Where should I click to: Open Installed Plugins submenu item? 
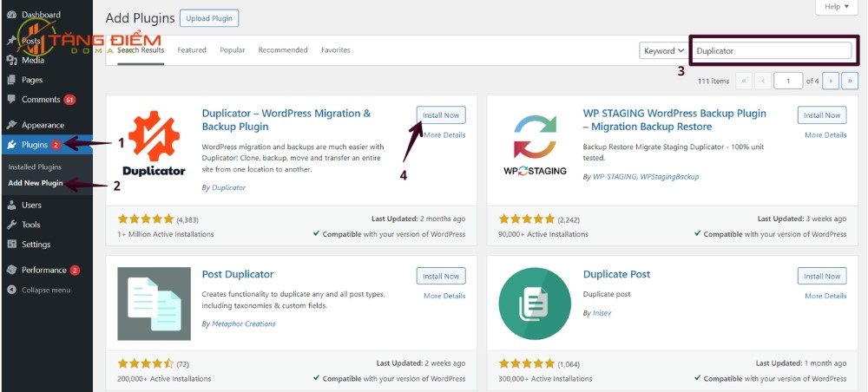(35, 167)
